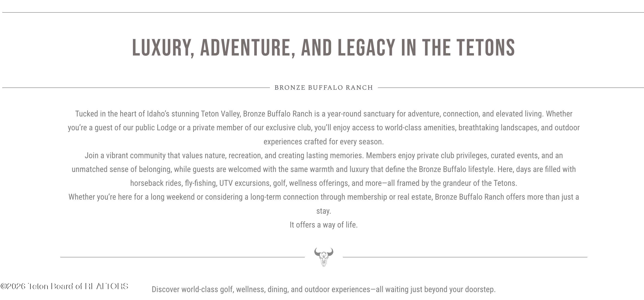
Task: Click the line about horseback rides and fly-fishing
Action: (324, 183)
